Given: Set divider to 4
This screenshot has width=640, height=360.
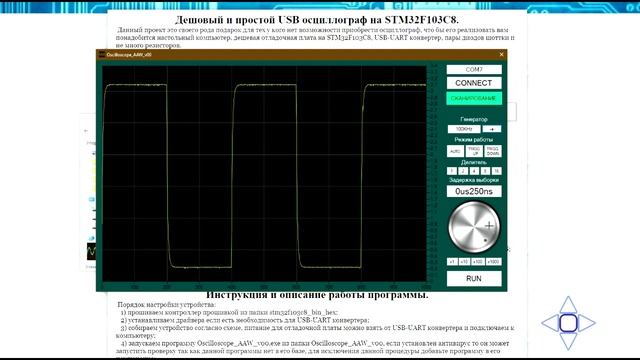Looking at the screenshot, I should (474, 171).
